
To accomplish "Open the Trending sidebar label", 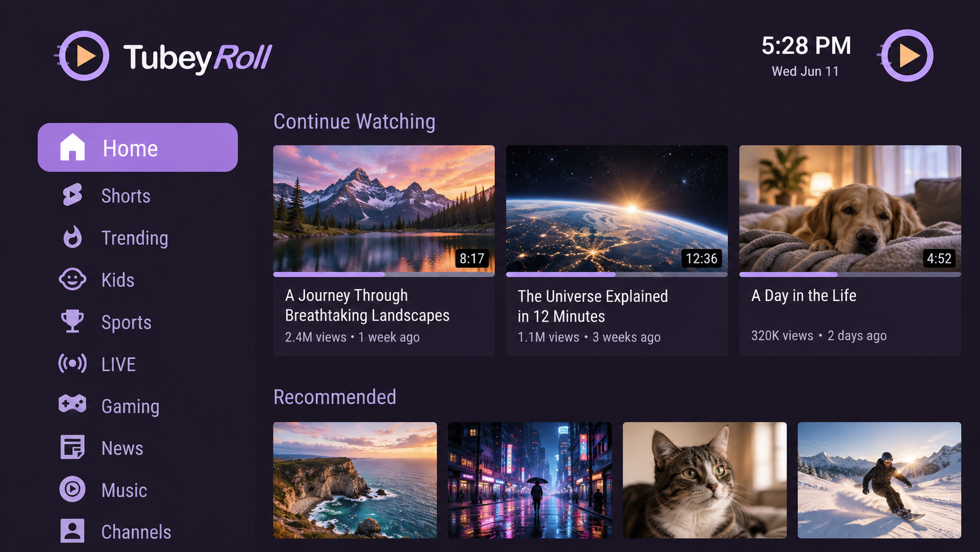I will pyautogui.click(x=135, y=238).
